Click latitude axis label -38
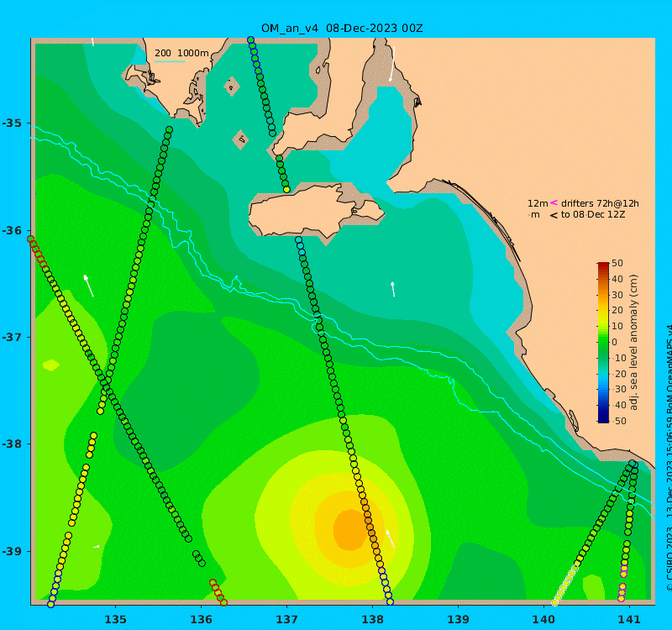The height and width of the screenshot is (630, 672). 12,444
